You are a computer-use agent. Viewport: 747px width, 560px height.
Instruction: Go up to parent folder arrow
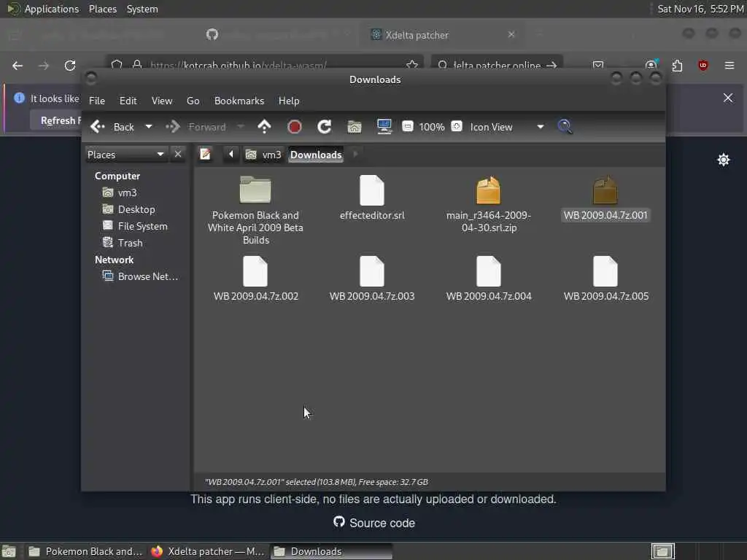click(x=264, y=127)
